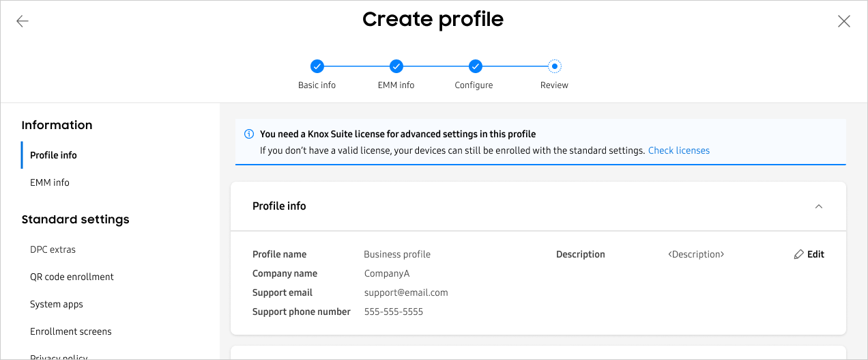
Task: Click the support@email.com value
Action: pos(406,292)
